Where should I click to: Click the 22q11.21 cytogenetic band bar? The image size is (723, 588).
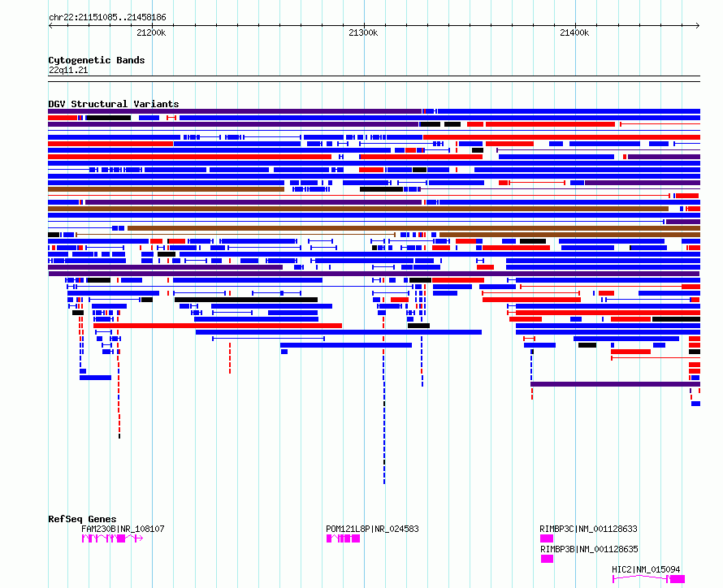coord(374,79)
